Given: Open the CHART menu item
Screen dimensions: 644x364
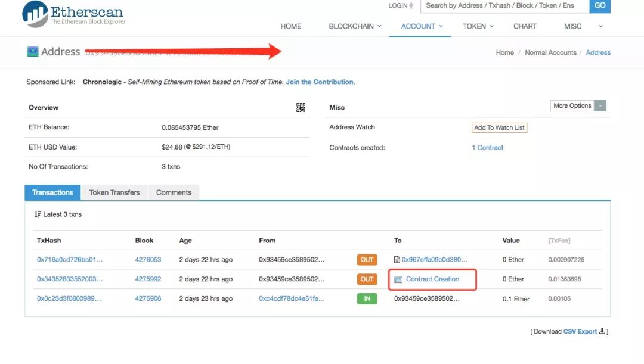Looking at the screenshot, I should tap(525, 26).
